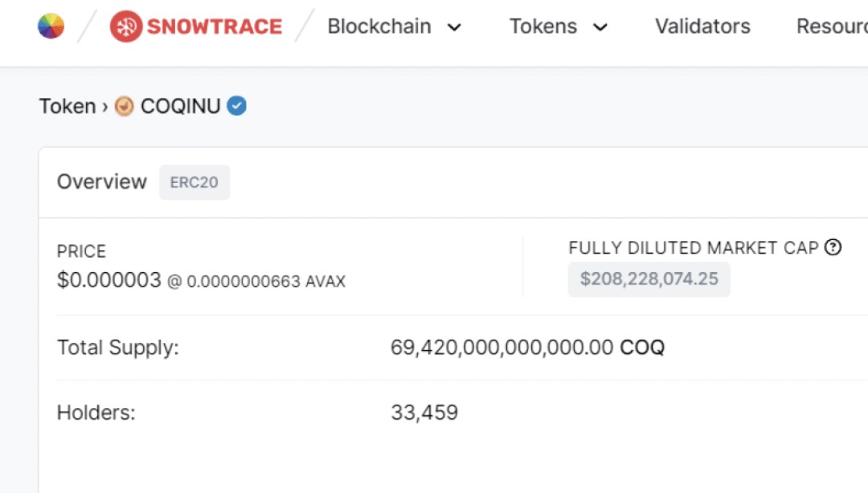
Task: Open the chevron next to Blockchain
Action: coord(455,27)
